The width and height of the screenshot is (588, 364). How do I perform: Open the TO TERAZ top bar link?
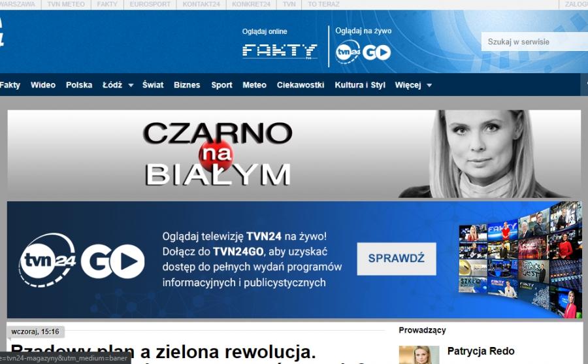point(323,4)
